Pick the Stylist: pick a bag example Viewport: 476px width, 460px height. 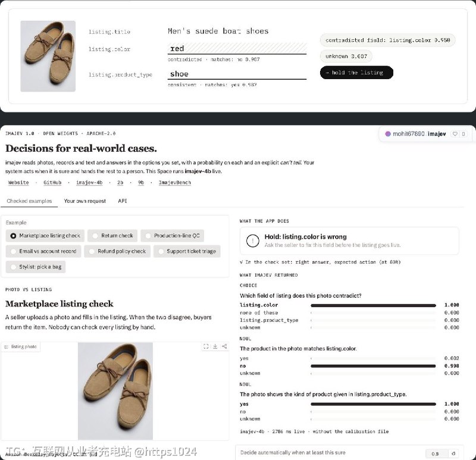[x=36, y=267]
